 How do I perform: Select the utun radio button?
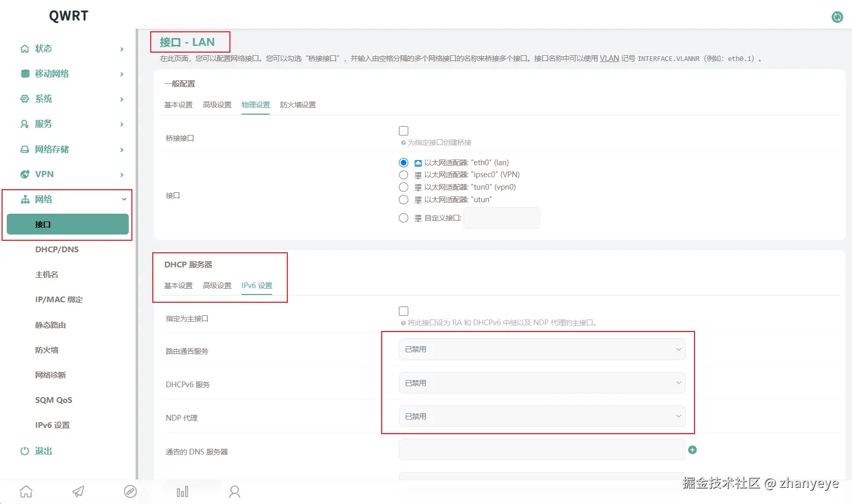404,200
